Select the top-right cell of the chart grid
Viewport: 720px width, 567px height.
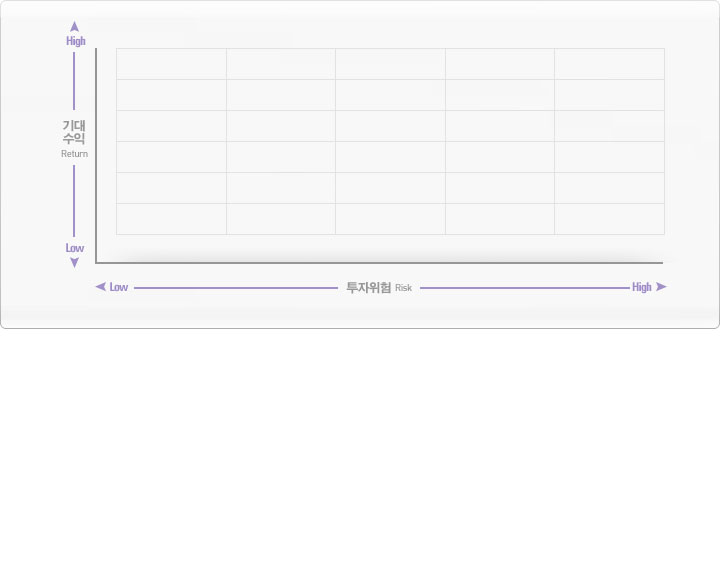[x=609, y=64]
